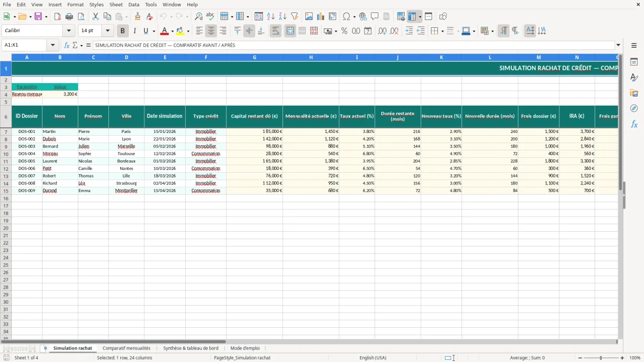Insert special character omega icon
This screenshot has width=644, height=362.
pyautogui.click(x=346, y=17)
